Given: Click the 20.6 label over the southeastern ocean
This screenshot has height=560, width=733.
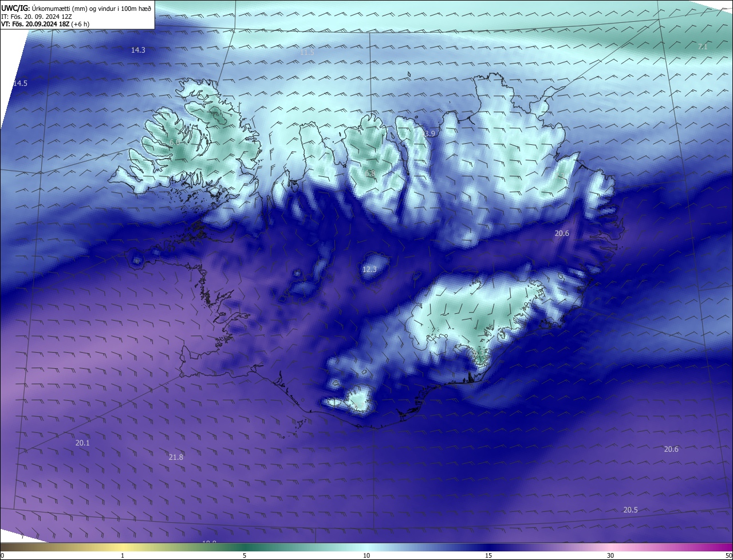Looking at the screenshot, I should click(x=671, y=449).
